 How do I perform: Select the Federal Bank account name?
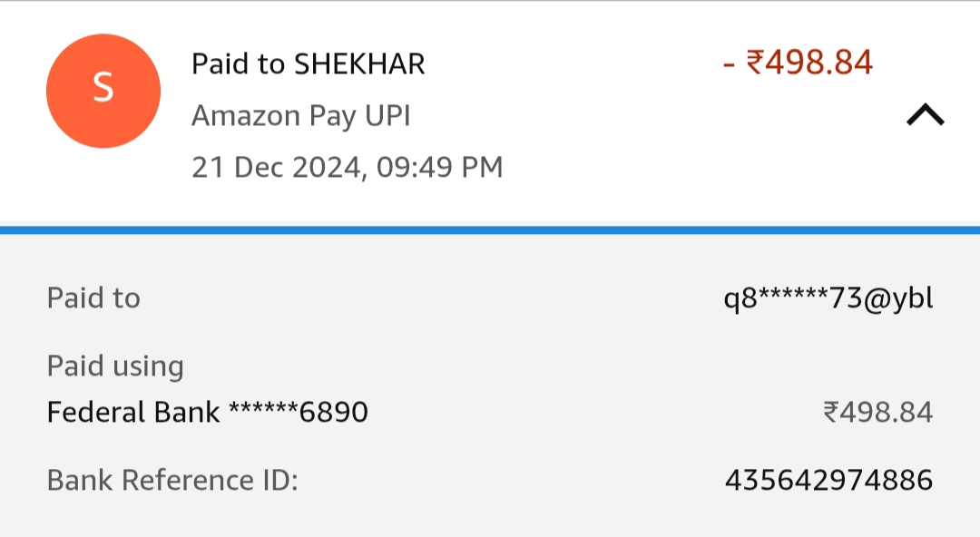click(x=133, y=413)
